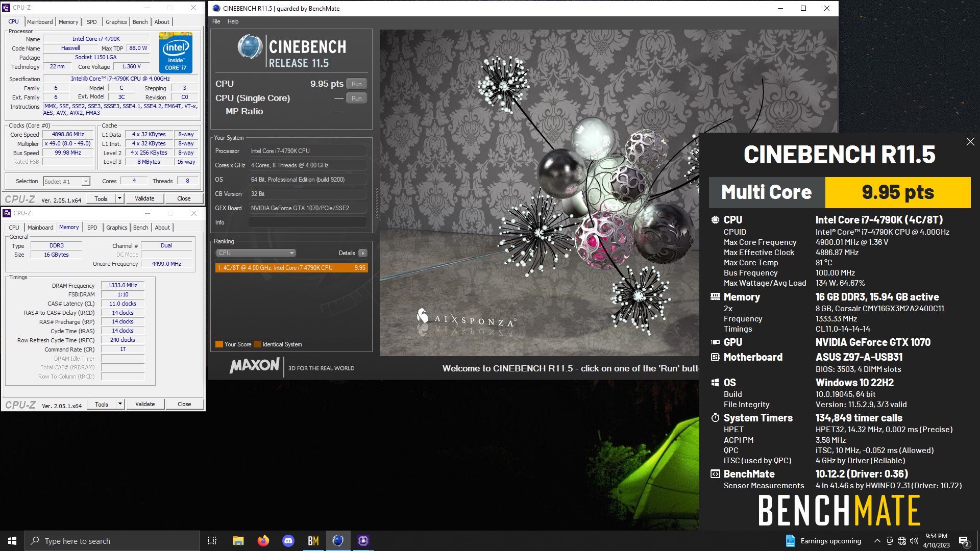
Task: Open Discord from taskbar
Action: [288, 541]
